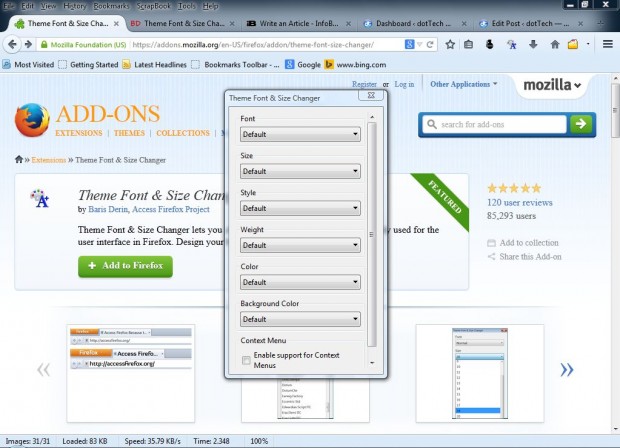Open the ScrapBook menu
620x448 pixels.
tap(153, 6)
